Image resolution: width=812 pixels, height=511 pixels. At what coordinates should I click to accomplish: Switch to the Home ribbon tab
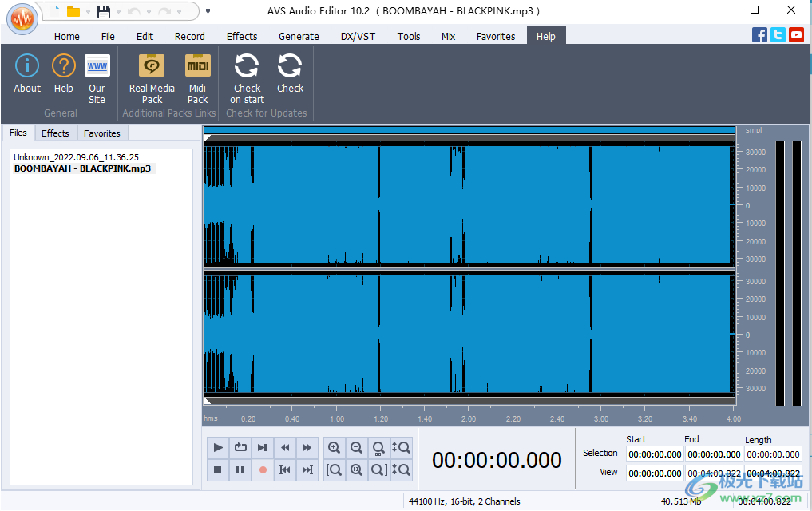pyautogui.click(x=67, y=36)
